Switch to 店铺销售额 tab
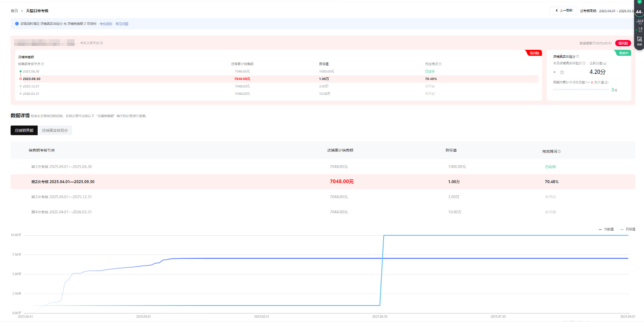Image resolution: width=644 pixels, height=322 pixels. tap(24, 131)
